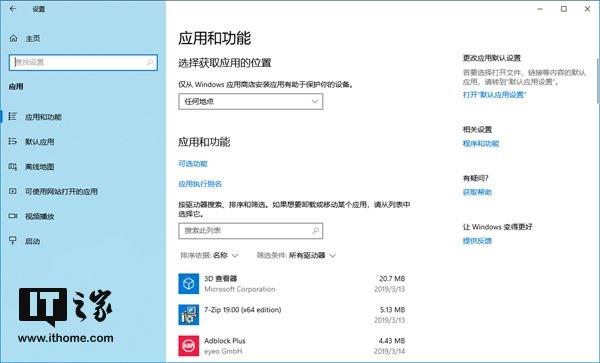This screenshot has height=363, width=600.
Task: Focus the 查找设置 search field
Action: coord(83,62)
